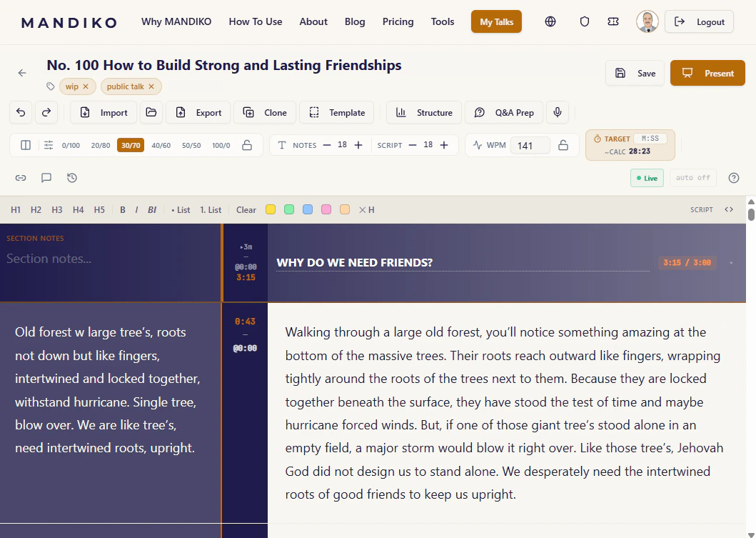Apply yellow highlight color
This screenshot has width=756, height=538.
click(x=271, y=209)
